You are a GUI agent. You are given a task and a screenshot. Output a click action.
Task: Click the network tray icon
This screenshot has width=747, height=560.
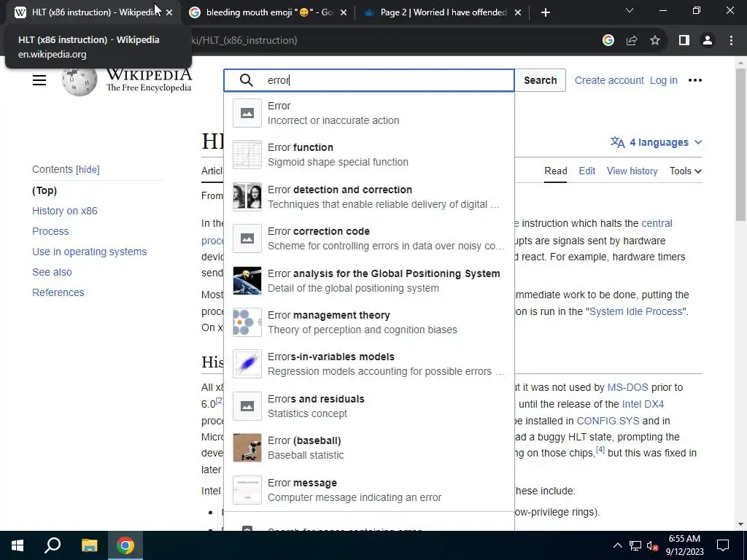(635, 545)
